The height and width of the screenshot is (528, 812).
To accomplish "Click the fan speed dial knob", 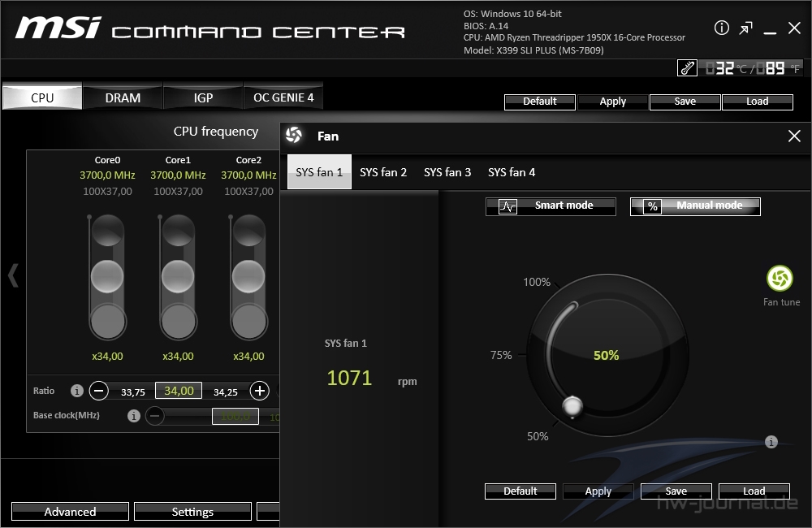I will pos(572,407).
